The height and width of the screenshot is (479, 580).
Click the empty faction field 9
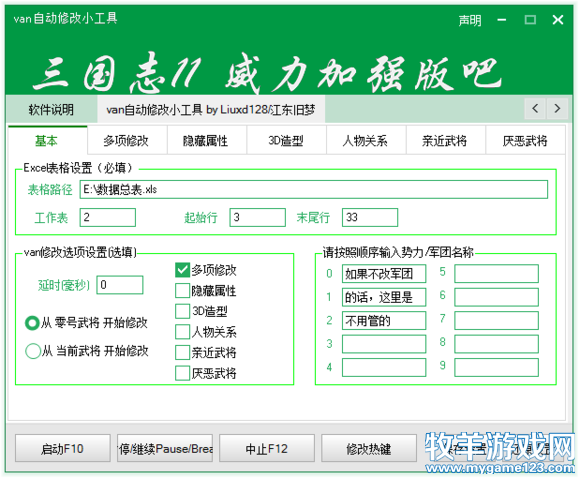(x=496, y=368)
